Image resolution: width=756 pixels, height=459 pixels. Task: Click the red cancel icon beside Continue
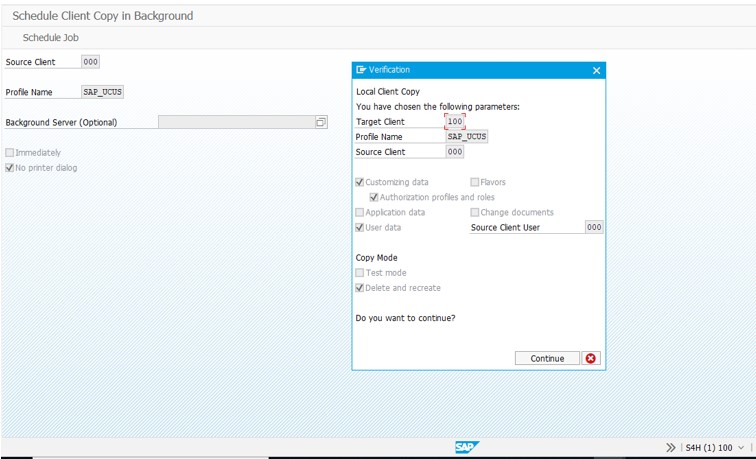pos(591,358)
